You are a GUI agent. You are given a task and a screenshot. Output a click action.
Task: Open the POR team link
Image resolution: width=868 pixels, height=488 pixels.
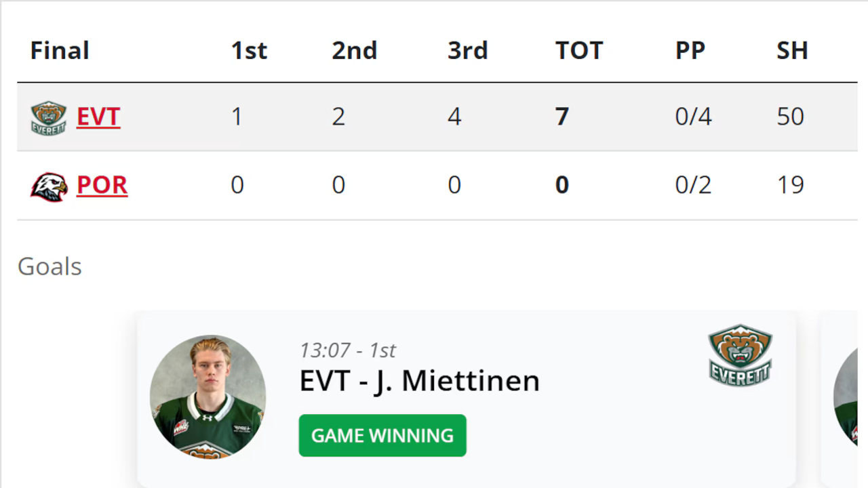(102, 185)
